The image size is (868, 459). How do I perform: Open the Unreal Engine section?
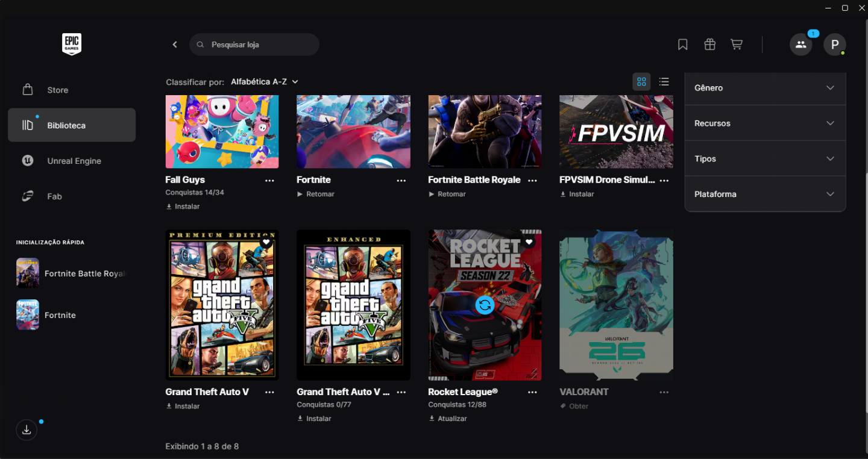(x=72, y=161)
